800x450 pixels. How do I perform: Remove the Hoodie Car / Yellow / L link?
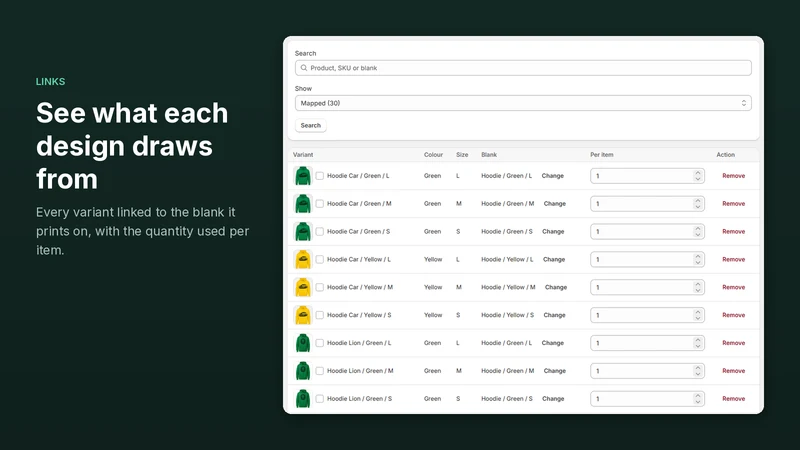coord(734,259)
